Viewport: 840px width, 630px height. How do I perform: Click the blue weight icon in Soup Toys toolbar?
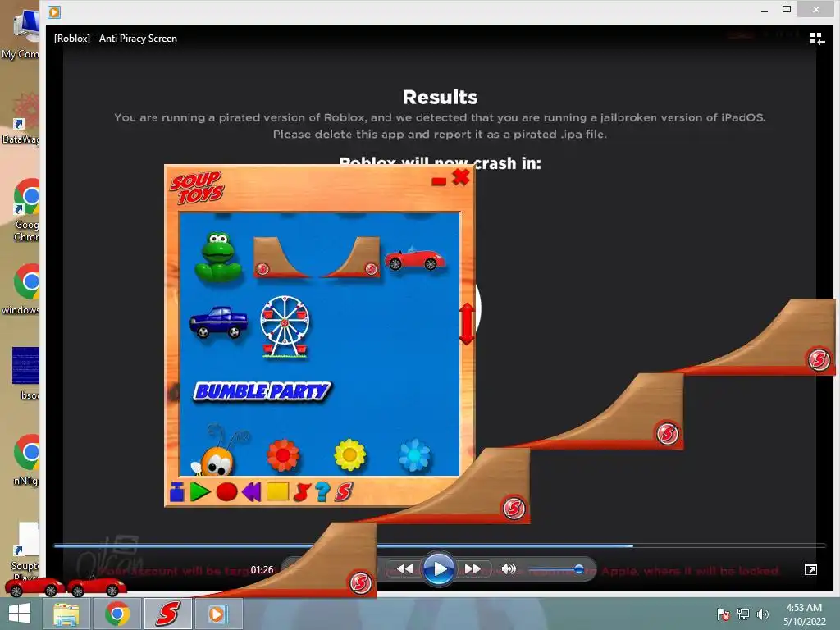pos(177,492)
